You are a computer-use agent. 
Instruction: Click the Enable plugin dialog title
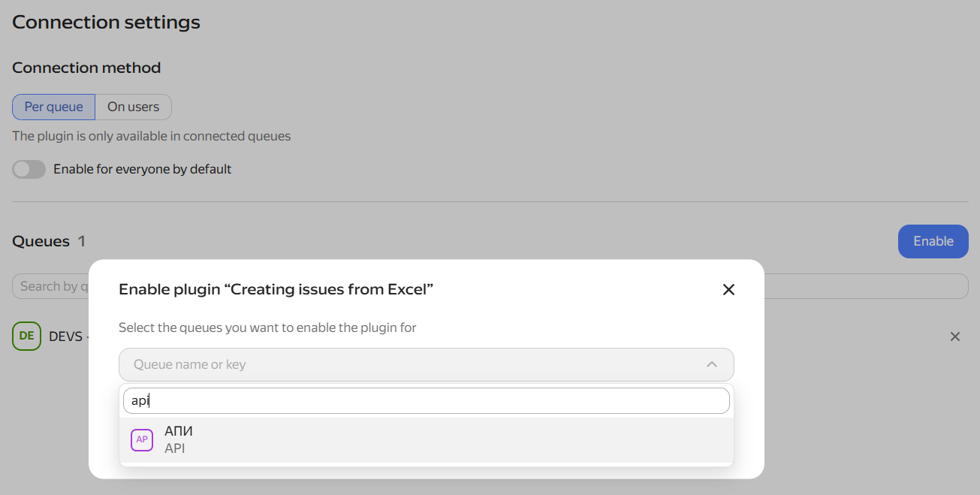(x=276, y=289)
